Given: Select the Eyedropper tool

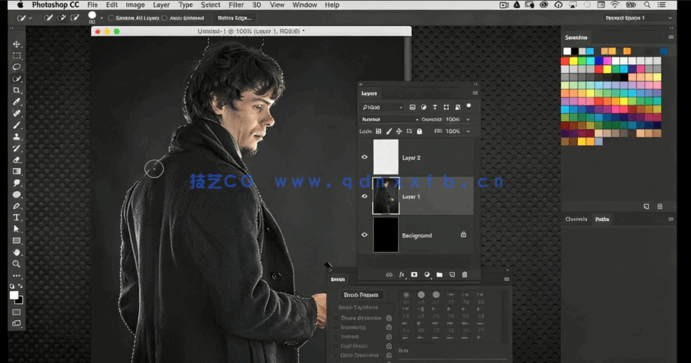Looking at the screenshot, I should (16, 102).
